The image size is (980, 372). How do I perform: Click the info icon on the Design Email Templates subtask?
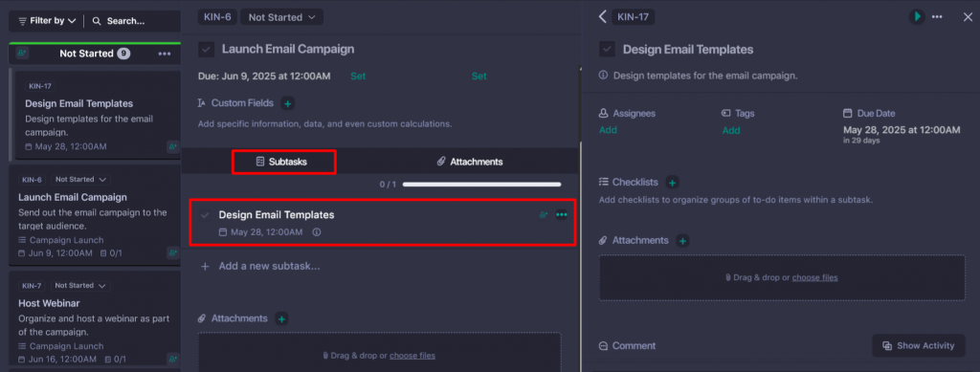(316, 232)
